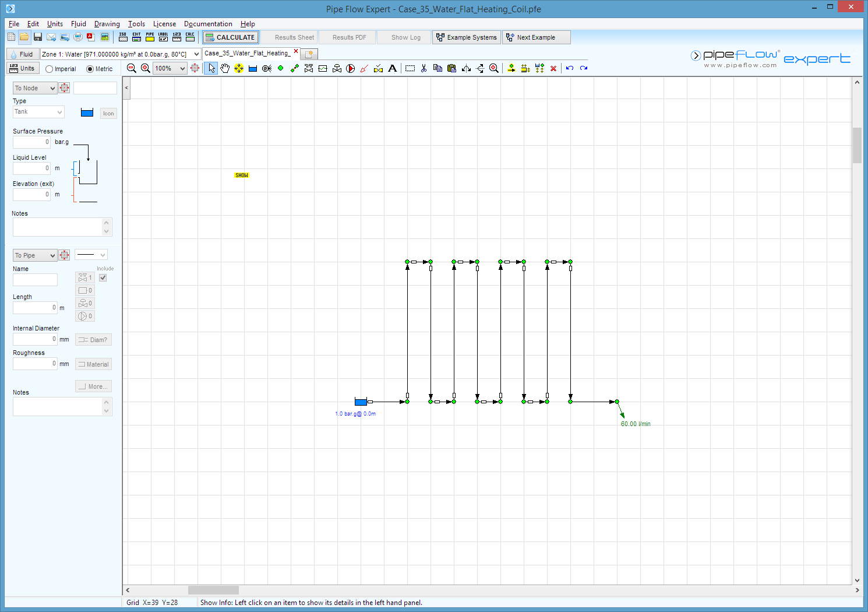Select Case_35_Water_Flat_Heating tab

coord(246,53)
